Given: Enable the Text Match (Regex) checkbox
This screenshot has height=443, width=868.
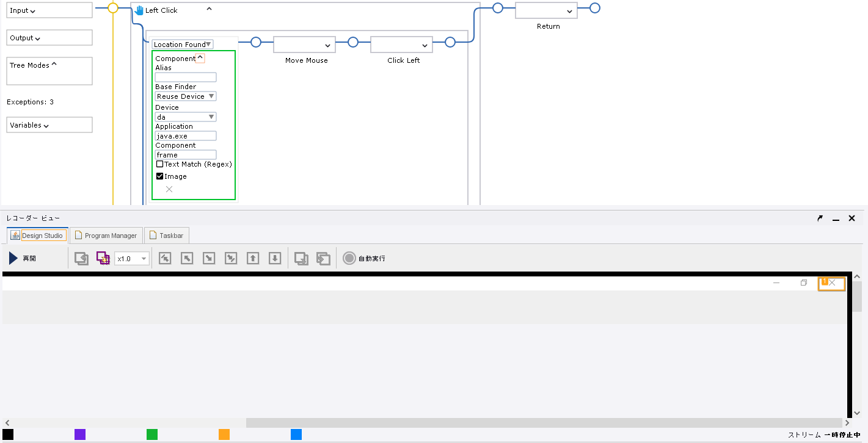Looking at the screenshot, I should click(x=160, y=164).
